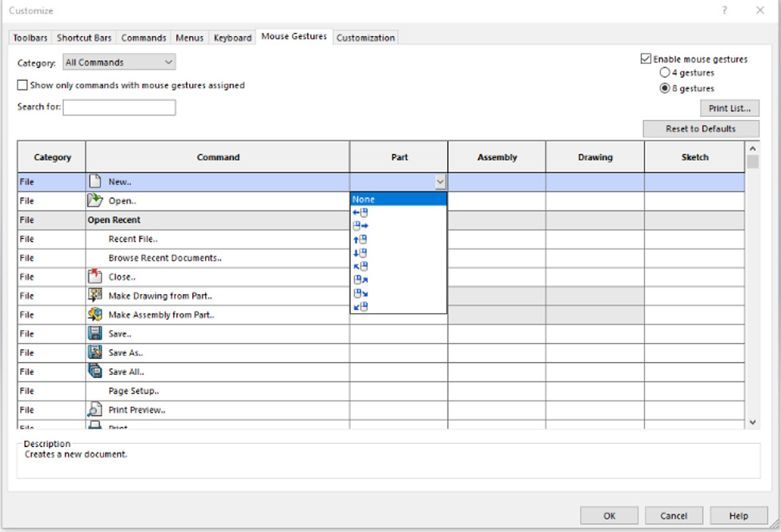
Task: Select the 4 gestures radio button
Action: tap(664, 72)
